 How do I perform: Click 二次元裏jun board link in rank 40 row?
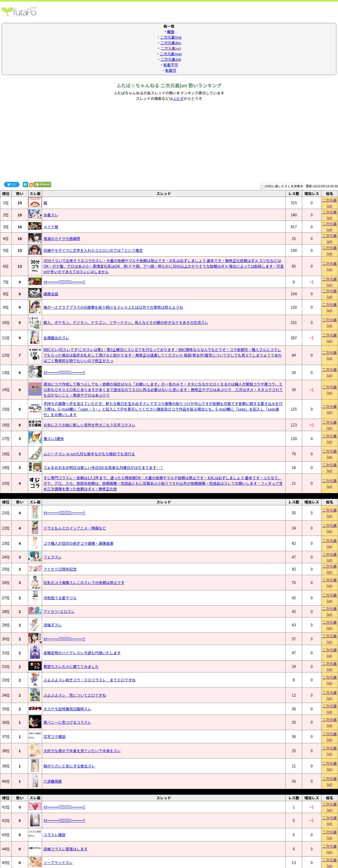330,781
